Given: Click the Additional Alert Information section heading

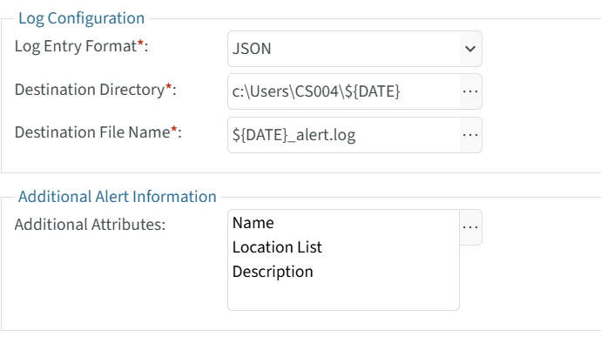Looking at the screenshot, I should (x=117, y=197).
